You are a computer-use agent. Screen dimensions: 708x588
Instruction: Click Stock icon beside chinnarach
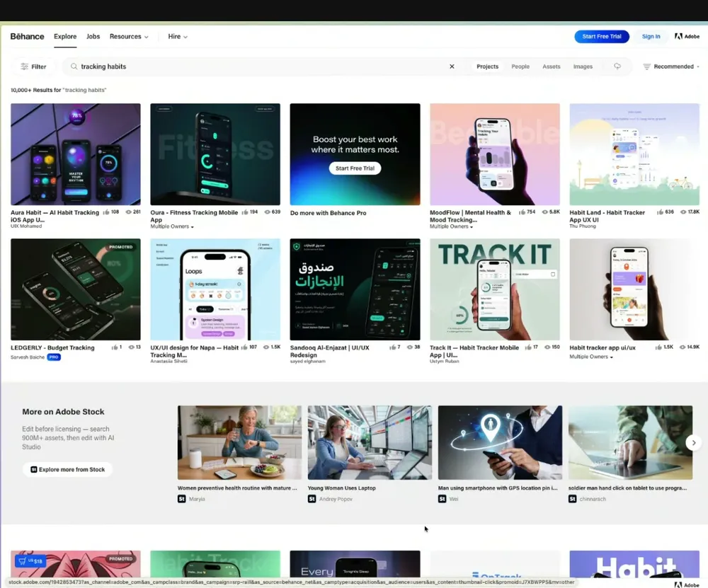[573, 499]
